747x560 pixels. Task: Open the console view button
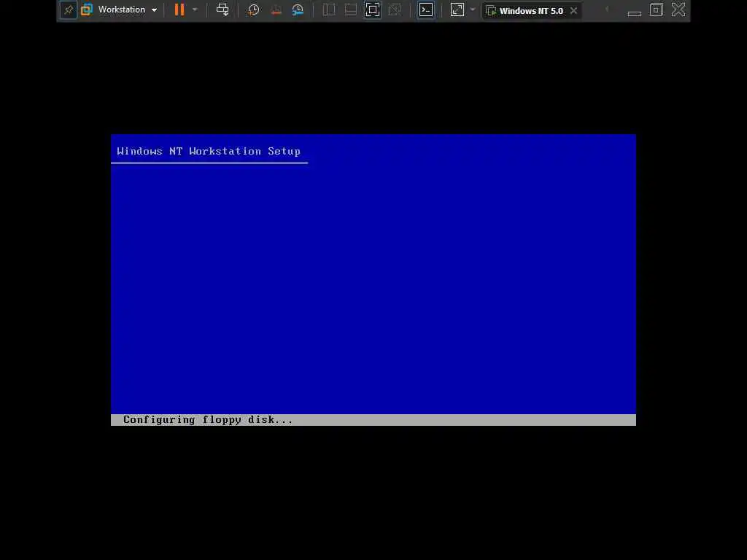point(426,10)
